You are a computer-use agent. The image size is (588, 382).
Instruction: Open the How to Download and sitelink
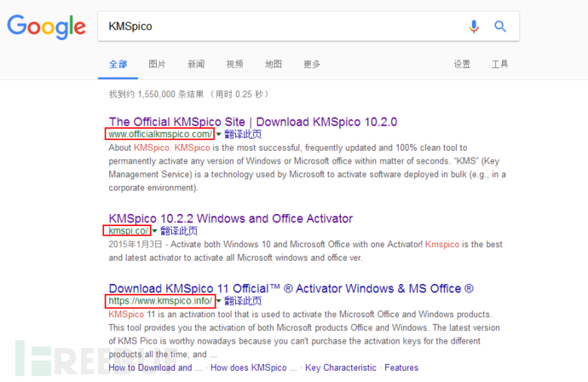tap(155, 368)
